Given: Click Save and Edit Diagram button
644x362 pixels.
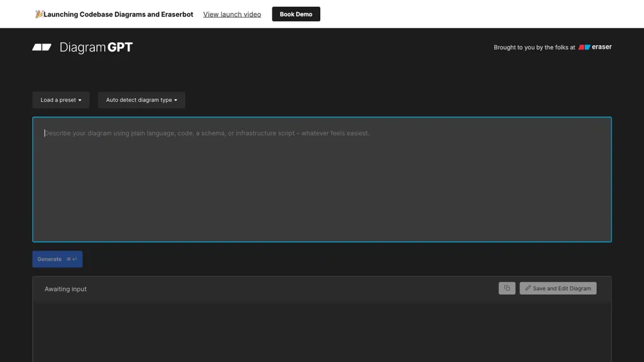Looking at the screenshot, I should (x=558, y=288).
